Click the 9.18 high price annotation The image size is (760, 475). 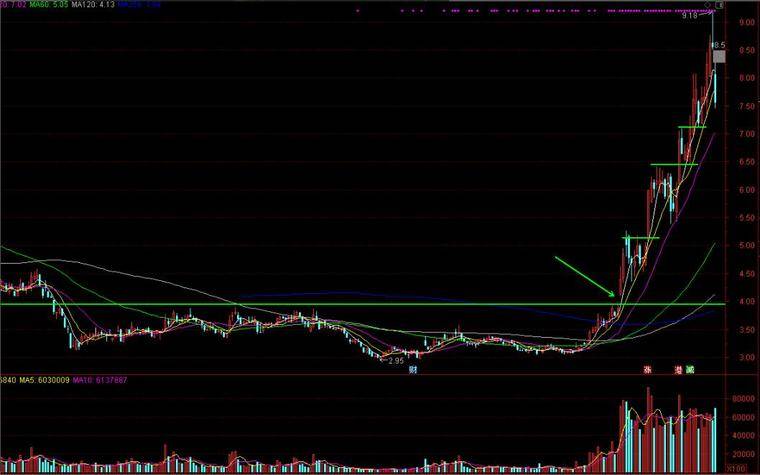click(x=690, y=16)
